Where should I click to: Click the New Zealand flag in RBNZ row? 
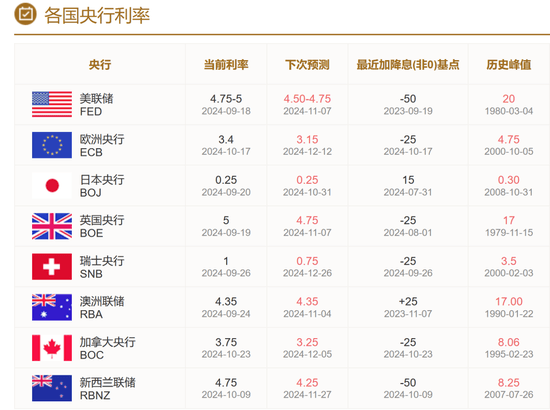click(52, 388)
